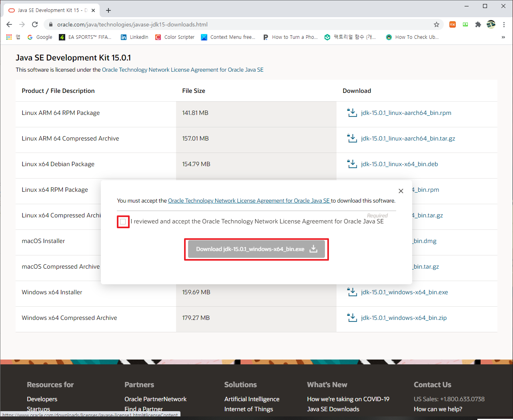
Task: Select Windows x64 Compressed Archive text
Action: point(70,318)
